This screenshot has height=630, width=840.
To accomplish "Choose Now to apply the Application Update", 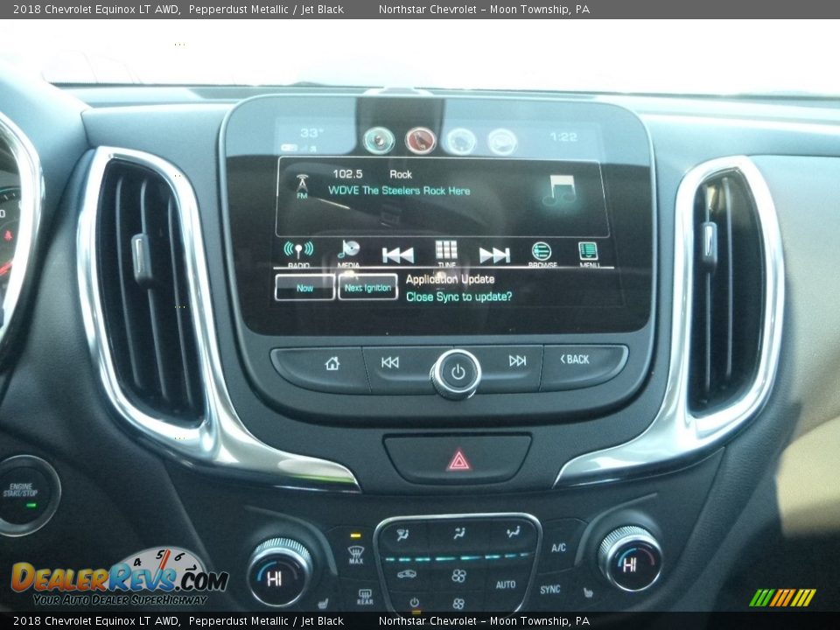I will point(305,287).
